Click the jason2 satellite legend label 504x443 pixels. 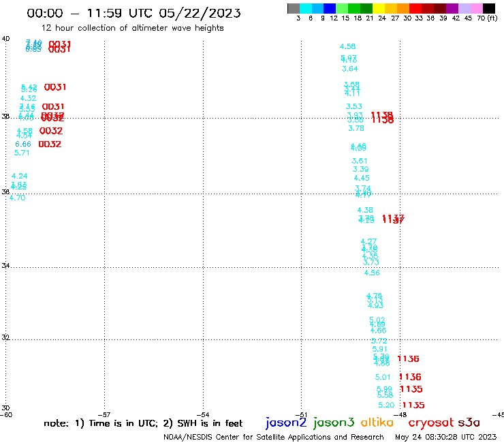286,423
